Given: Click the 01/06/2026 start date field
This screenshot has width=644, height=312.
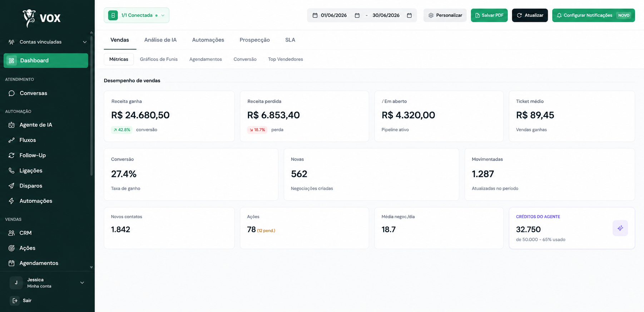Looking at the screenshot, I should 334,15.
